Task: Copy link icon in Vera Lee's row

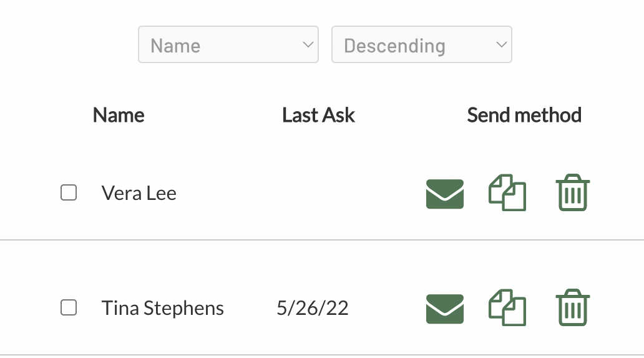Action: pos(507,192)
